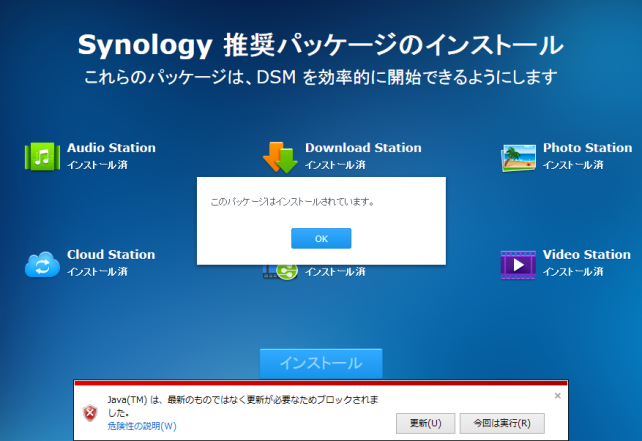This screenshot has width=642, height=441.
Task: Close the Java notification bar
Action: [557, 396]
